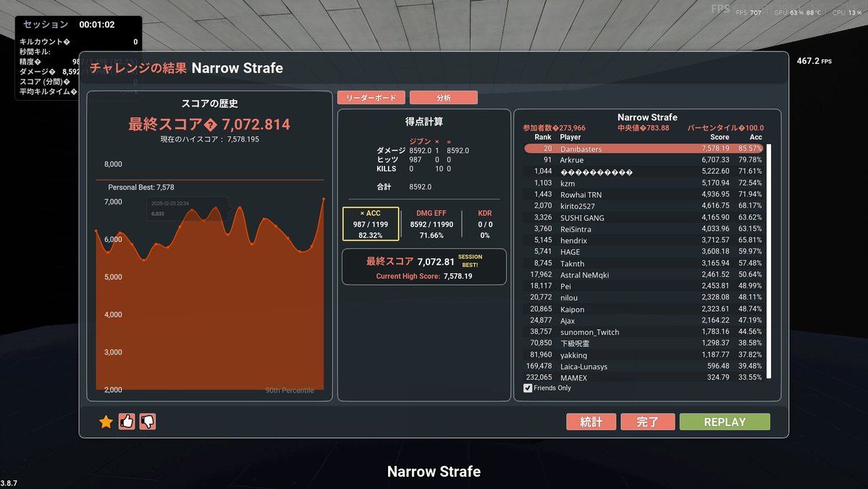The width and height of the screenshot is (868, 489).
Task: Click the last data point on score graph
Action: coord(324,198)
